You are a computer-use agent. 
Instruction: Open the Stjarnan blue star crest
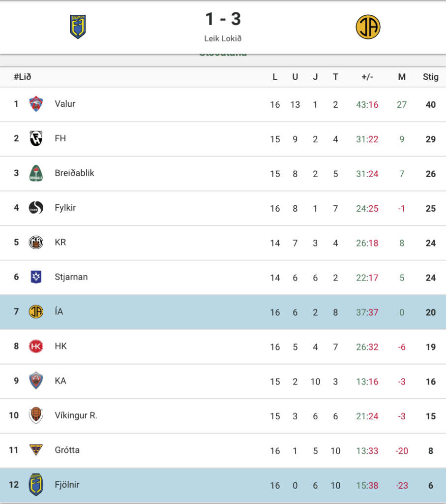(x=36, y=277)
